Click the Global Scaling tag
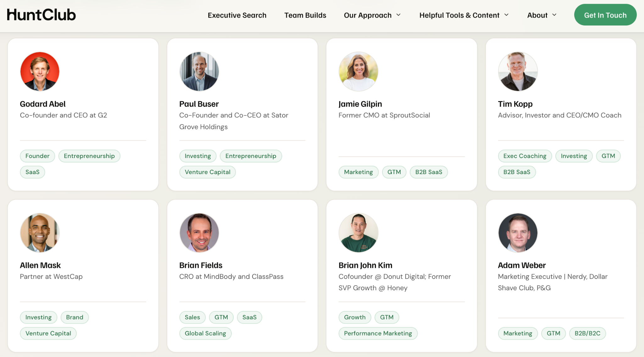The image size is (644, 357). [205, 333]
